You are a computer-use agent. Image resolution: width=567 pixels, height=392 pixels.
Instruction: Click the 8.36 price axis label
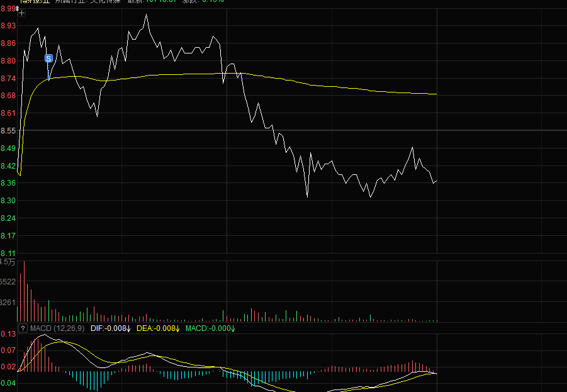tap(8, 183)
